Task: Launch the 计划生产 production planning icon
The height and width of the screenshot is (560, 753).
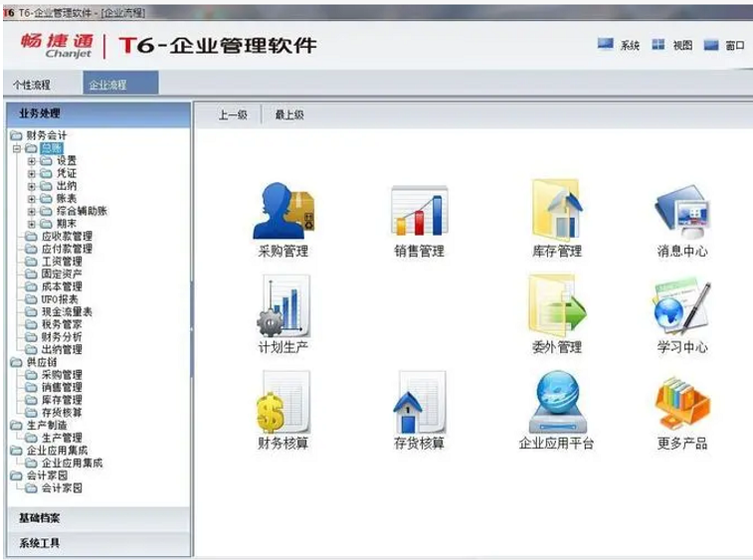Action: click(283, 305)
